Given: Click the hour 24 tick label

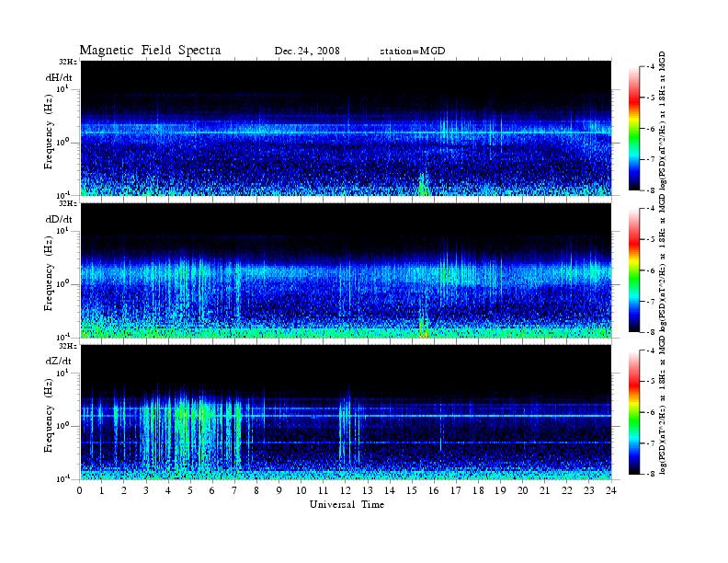Looking at the screenshot, I should [x=611, y=491].
